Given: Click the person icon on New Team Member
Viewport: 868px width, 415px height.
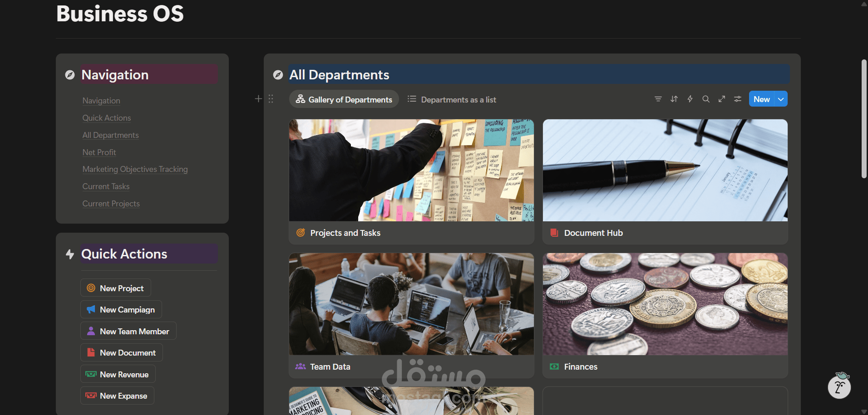Looking at the screenshot, I should (x=91, y=331).
